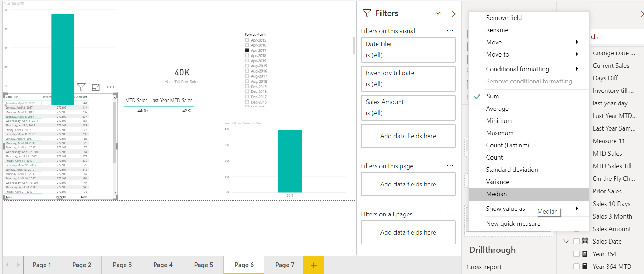This screenshot has height=274, width=644.
Task: Tick the Year 364 MTD field checkbox
Action: pos(577,266)
